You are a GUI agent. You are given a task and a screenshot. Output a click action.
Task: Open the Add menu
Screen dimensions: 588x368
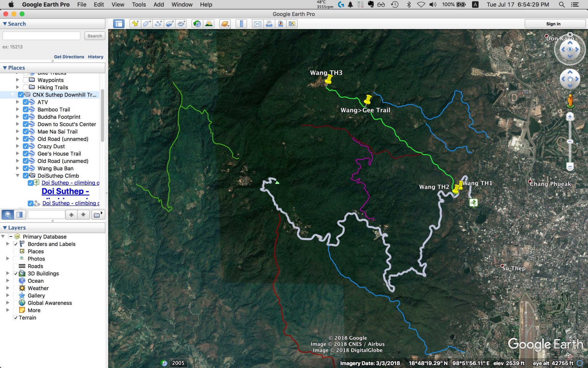coord(158,5)
